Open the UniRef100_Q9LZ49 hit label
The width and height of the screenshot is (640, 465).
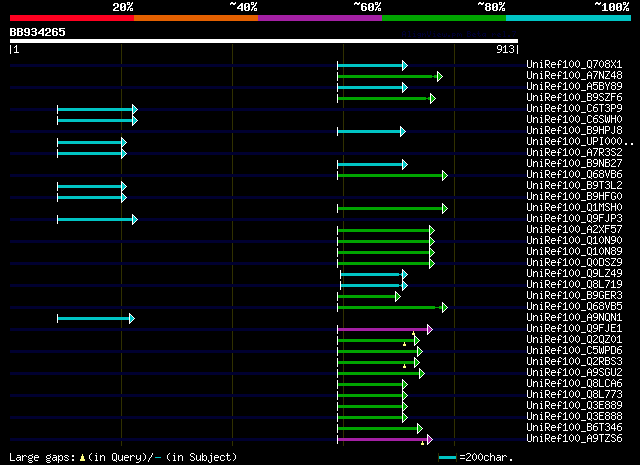(x=574, y=274)
